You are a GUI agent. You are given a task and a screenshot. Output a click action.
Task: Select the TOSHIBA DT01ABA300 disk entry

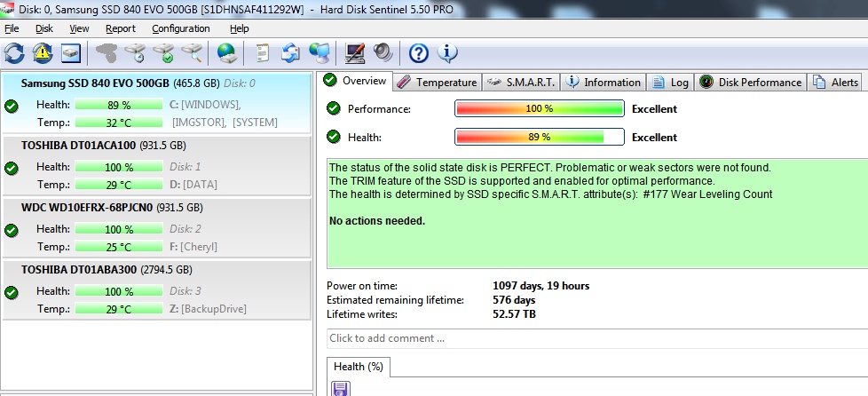[x=157, y=289]
